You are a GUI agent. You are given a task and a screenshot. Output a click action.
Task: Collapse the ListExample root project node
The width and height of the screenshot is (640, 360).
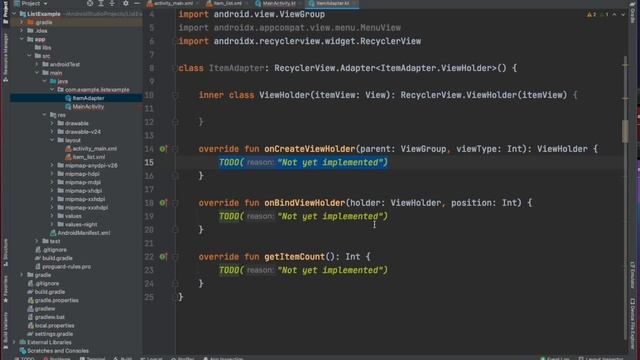pos(14,14)
